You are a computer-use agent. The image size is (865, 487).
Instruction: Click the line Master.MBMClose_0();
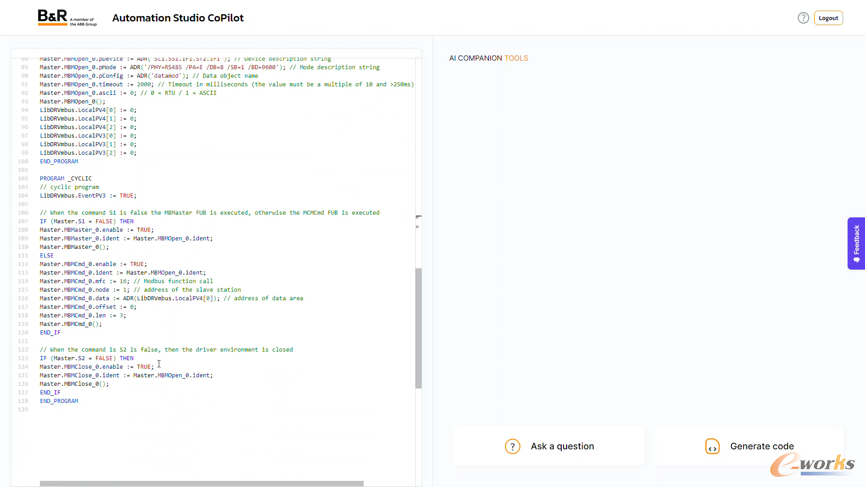coord(74,384)
